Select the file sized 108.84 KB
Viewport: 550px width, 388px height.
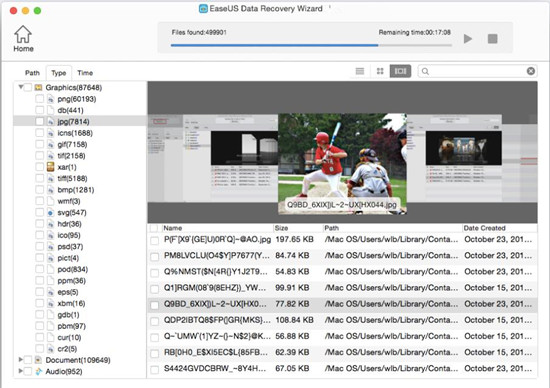(342, 321)
